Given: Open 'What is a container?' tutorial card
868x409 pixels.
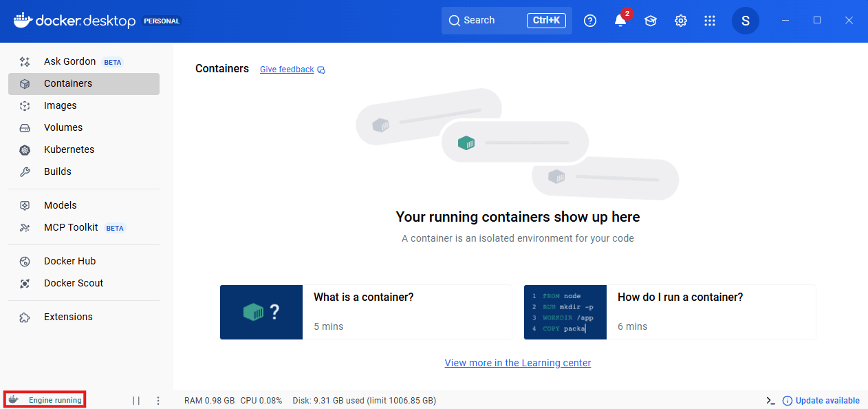Looking at the screenshot, I should (366, 312).
